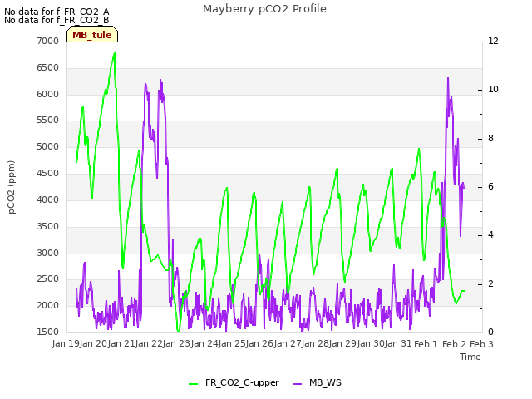
Task: Click the 6500 tick on pCO2 axis
Action: pos(48,67)
